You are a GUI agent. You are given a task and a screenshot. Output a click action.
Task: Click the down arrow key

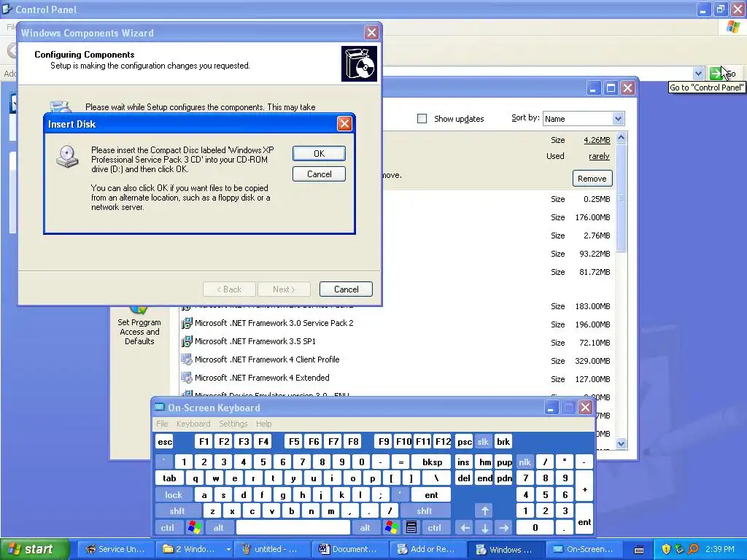484,528
